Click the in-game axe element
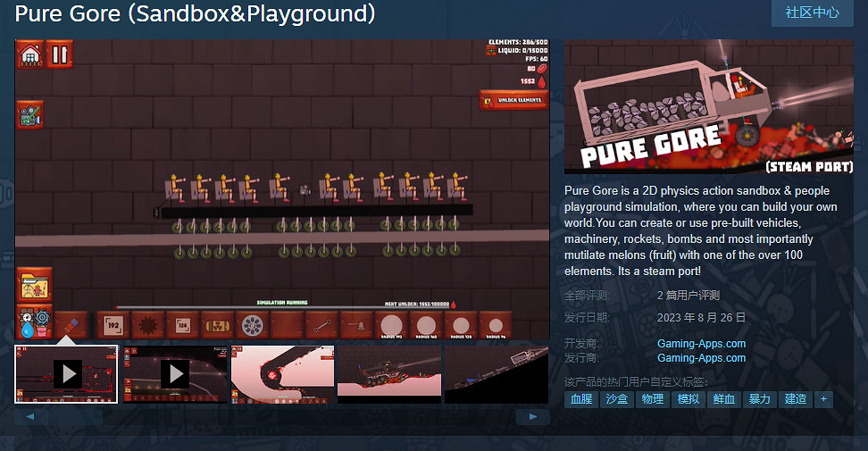 356,325
